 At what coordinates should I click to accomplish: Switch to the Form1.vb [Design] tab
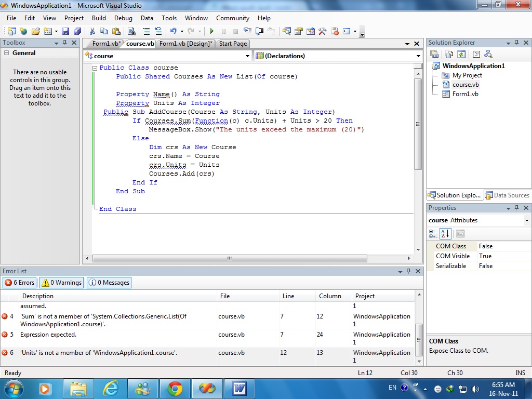(x=185, y=44)
